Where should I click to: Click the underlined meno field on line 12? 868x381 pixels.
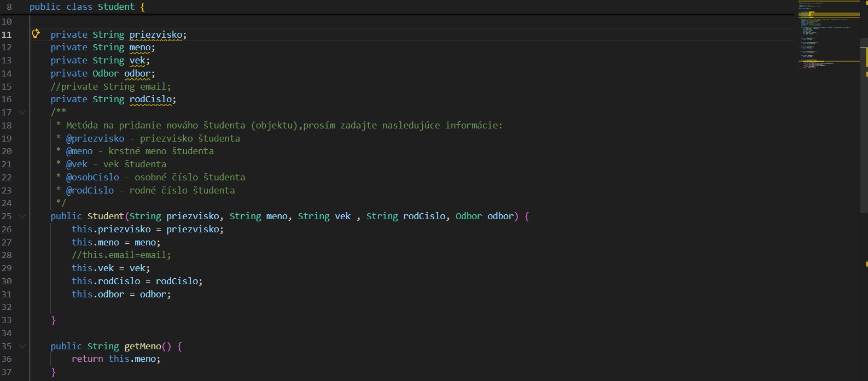pos(140,48)
